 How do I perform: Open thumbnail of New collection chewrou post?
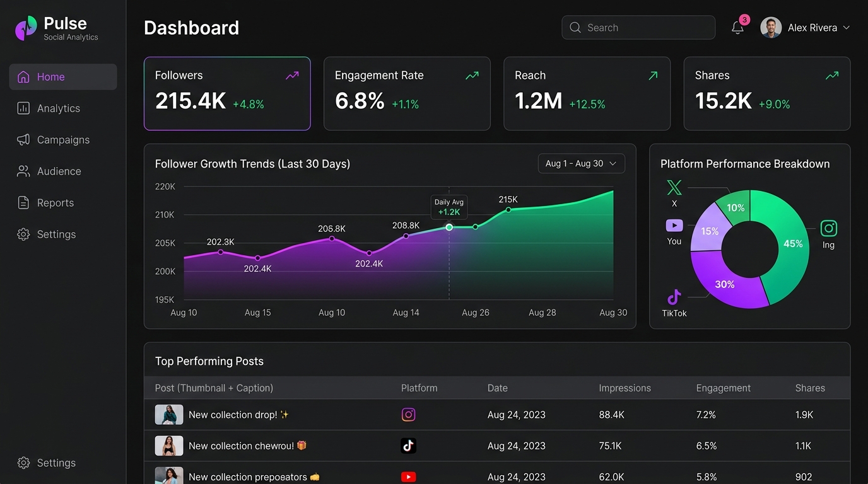(x=169, y=446)
